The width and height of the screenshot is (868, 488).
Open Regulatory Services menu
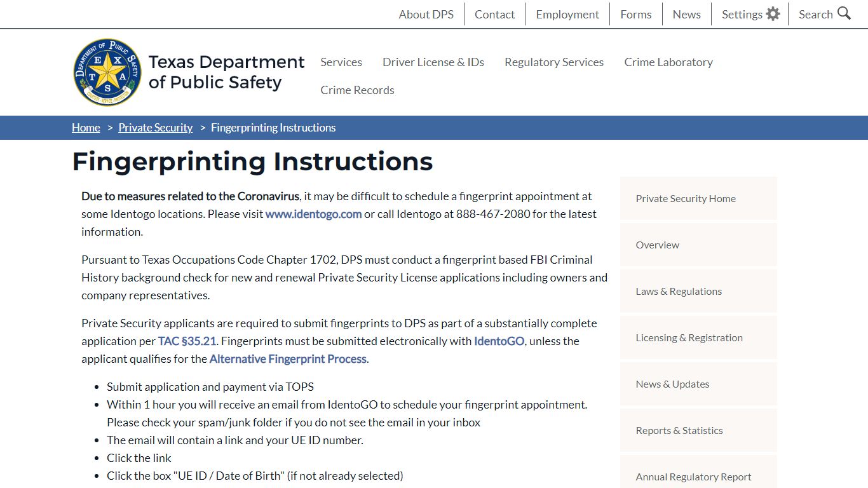click(x=554, y=62)
